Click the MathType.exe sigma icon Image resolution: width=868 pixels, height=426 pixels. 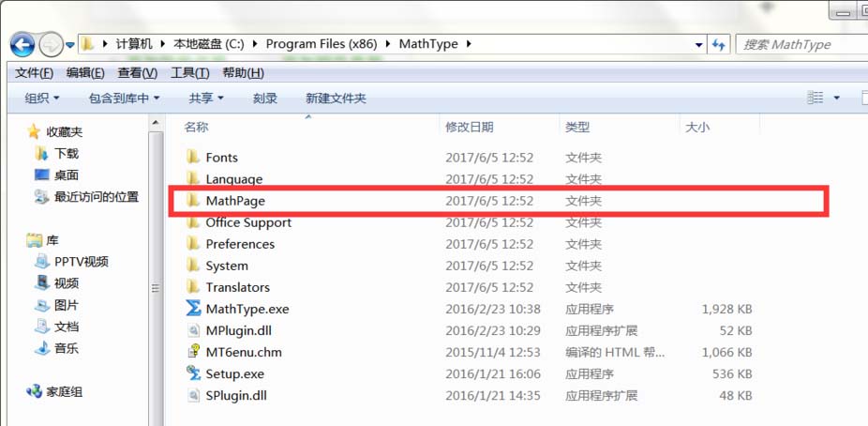point(193,308)
